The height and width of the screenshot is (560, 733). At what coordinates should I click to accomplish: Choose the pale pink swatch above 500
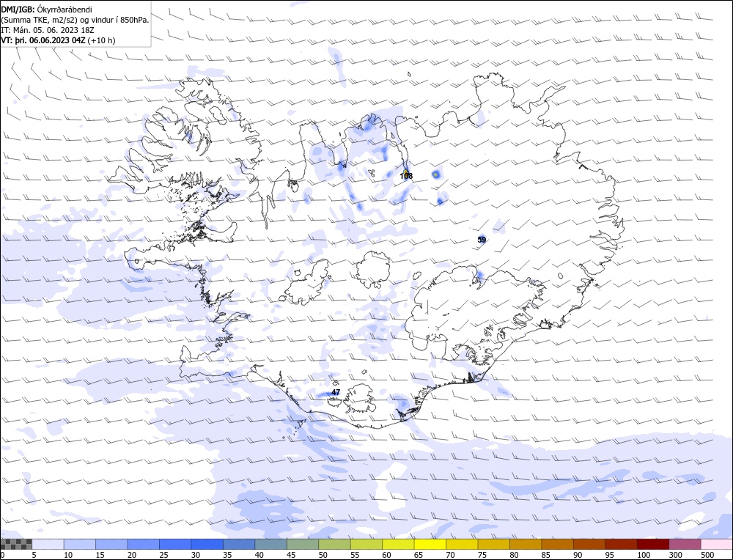[x=716, y=544]
